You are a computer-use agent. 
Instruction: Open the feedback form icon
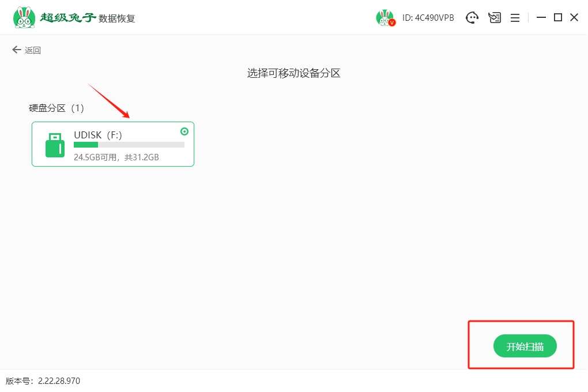pos(495,18)
